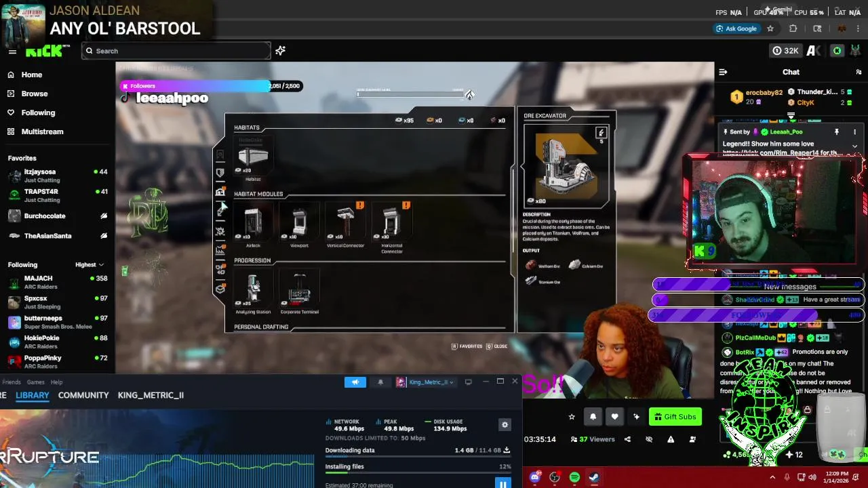Switch to Steam COMMUNITY tab

(83, 395)
